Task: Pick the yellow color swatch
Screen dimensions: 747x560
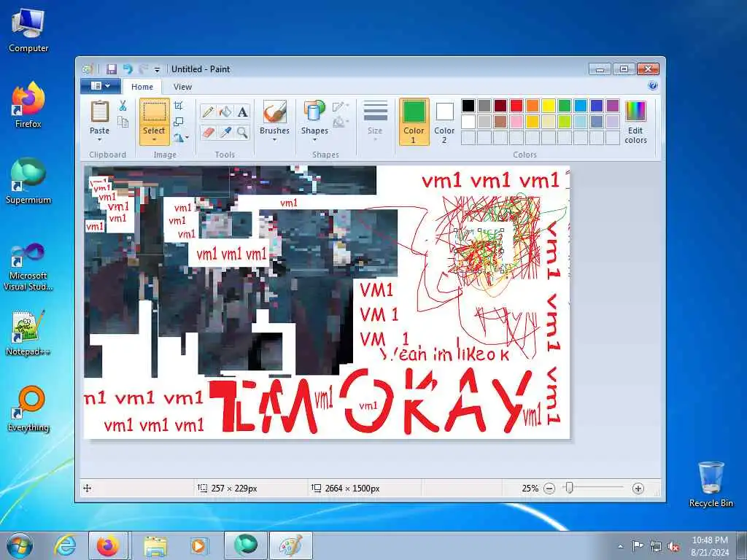Action: coord(549,106)
